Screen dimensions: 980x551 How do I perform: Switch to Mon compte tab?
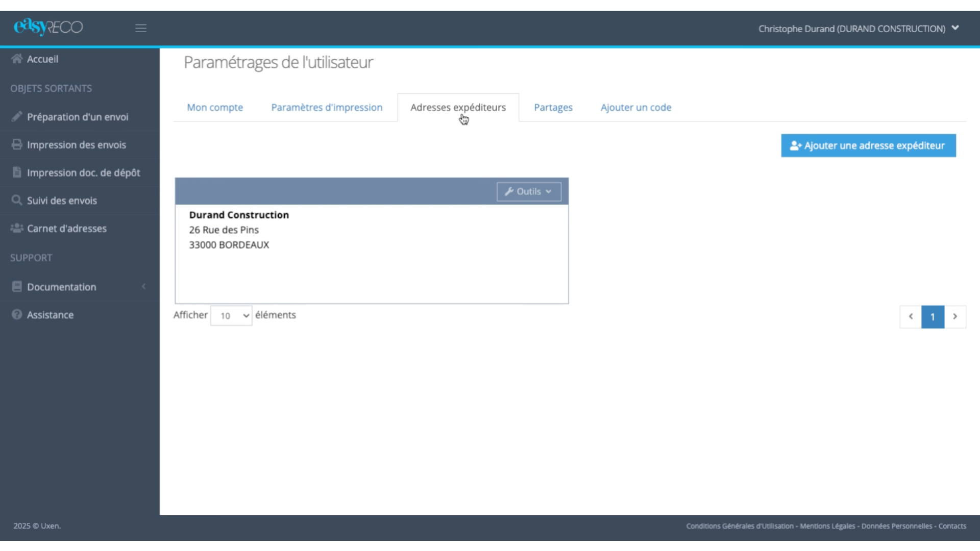click(x=215, y=108)
